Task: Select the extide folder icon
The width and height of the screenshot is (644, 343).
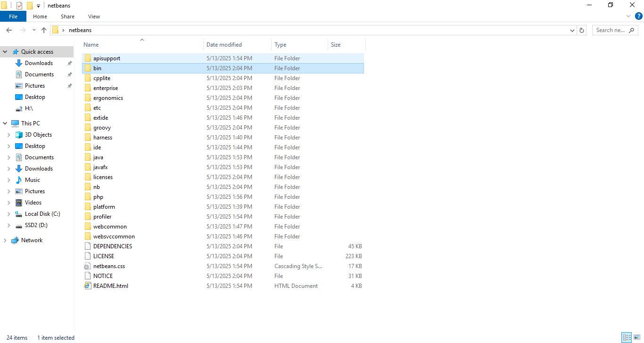Action: tap(88, 118)
